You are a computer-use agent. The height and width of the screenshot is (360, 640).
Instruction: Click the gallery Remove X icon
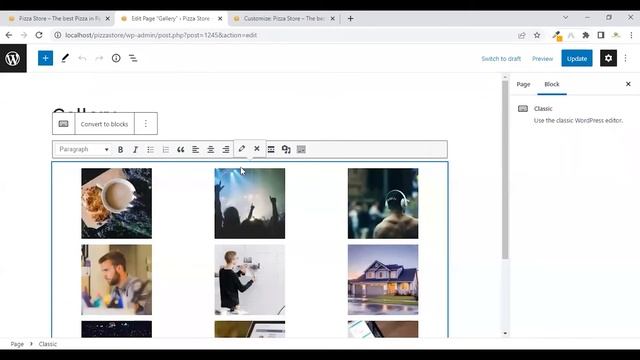pos(257,149)
